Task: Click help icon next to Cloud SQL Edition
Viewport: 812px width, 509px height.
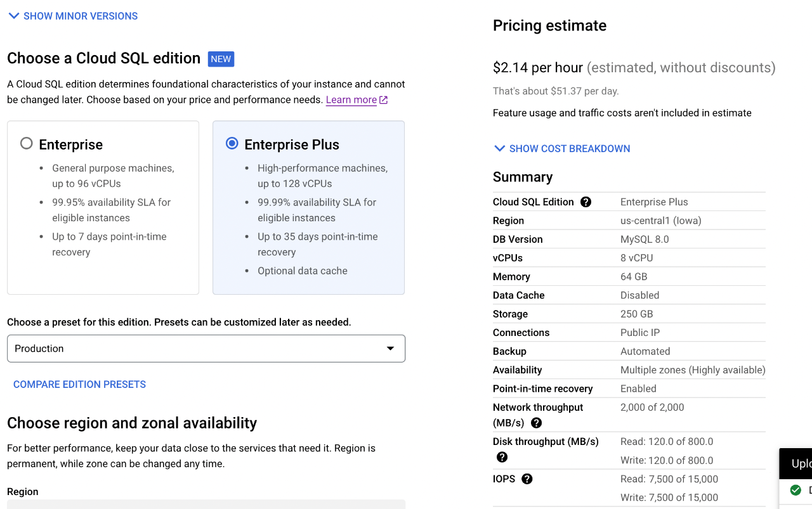Action: (586, 202)
